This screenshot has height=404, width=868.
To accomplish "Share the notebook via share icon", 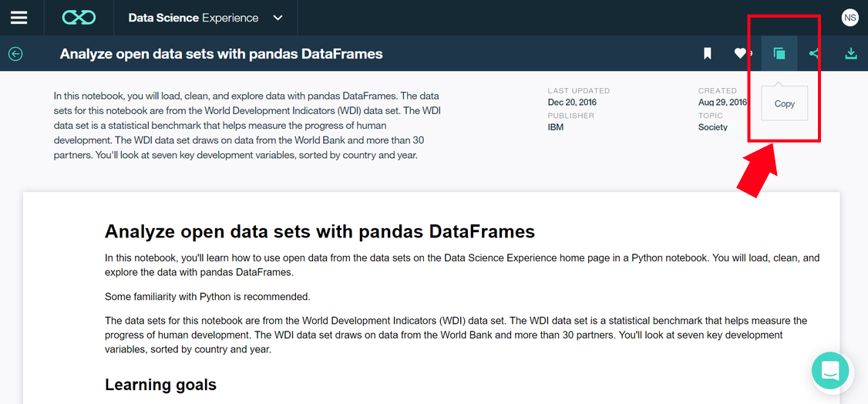I will coord(814,54).
